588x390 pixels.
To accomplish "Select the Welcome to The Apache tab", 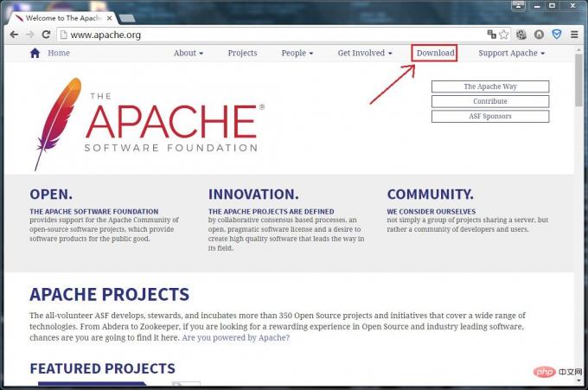I will [62, 18].
